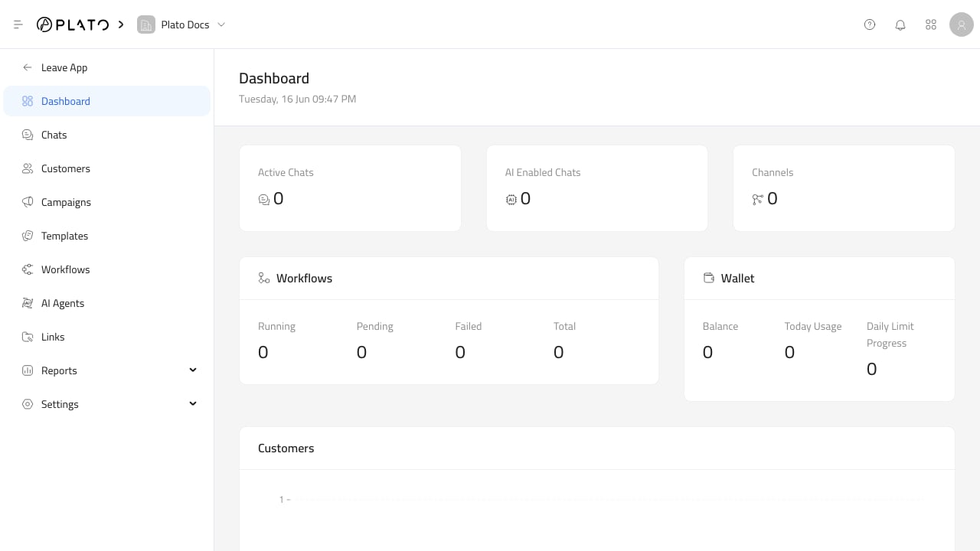Click the Daily Limit Progress label
This screenshot has width=980, height=551.
890,334
